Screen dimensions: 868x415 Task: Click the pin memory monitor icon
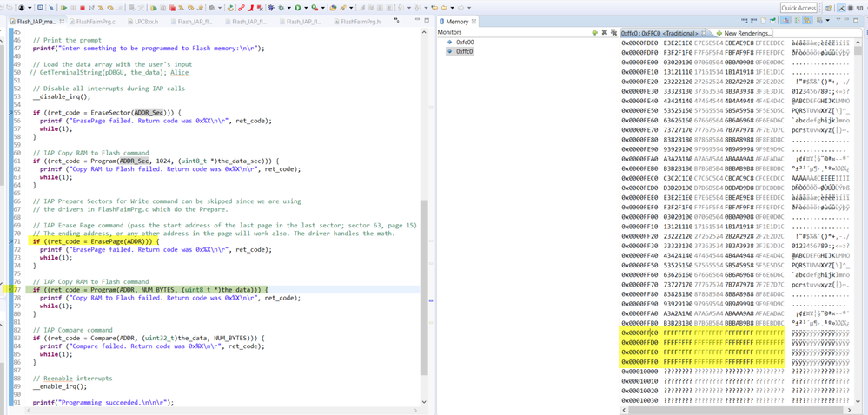click(772, 21)
